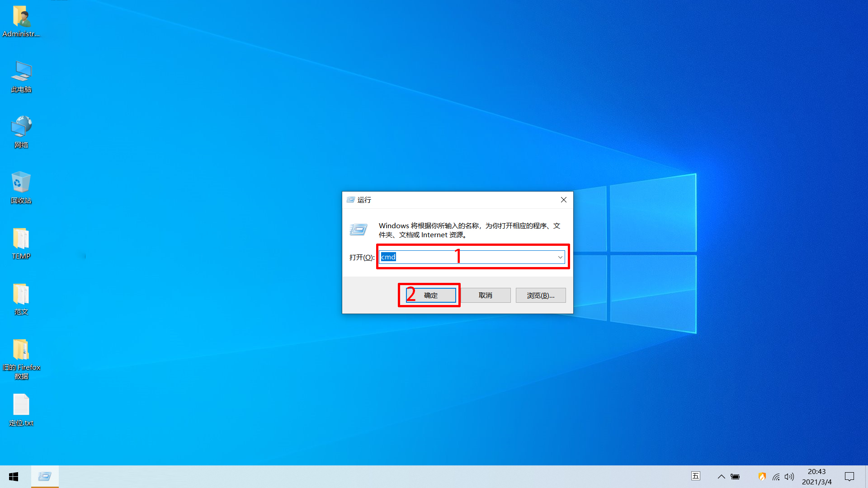Click the 取消 button
Image resolution: width=868 pixels, height=488 pixels.
click(486, 296)
